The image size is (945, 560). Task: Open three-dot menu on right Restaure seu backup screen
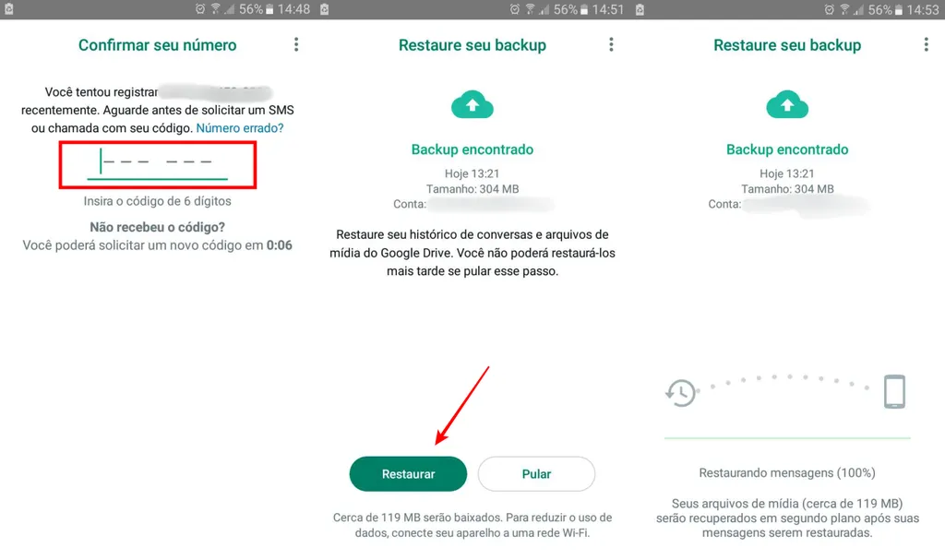(x=927, y=44)
